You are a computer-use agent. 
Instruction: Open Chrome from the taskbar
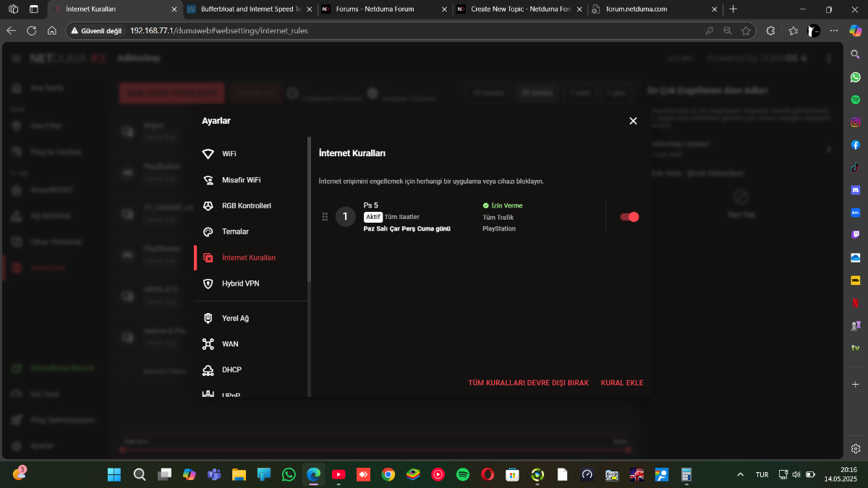pyautogui.click(x=388, y=474)
